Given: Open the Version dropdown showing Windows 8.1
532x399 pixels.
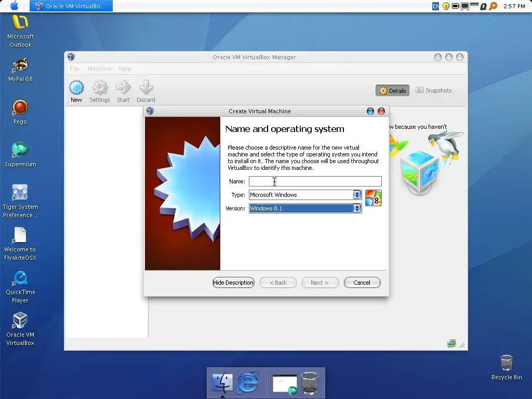Looking at the screenshot, I should click(x=305, y=208).
